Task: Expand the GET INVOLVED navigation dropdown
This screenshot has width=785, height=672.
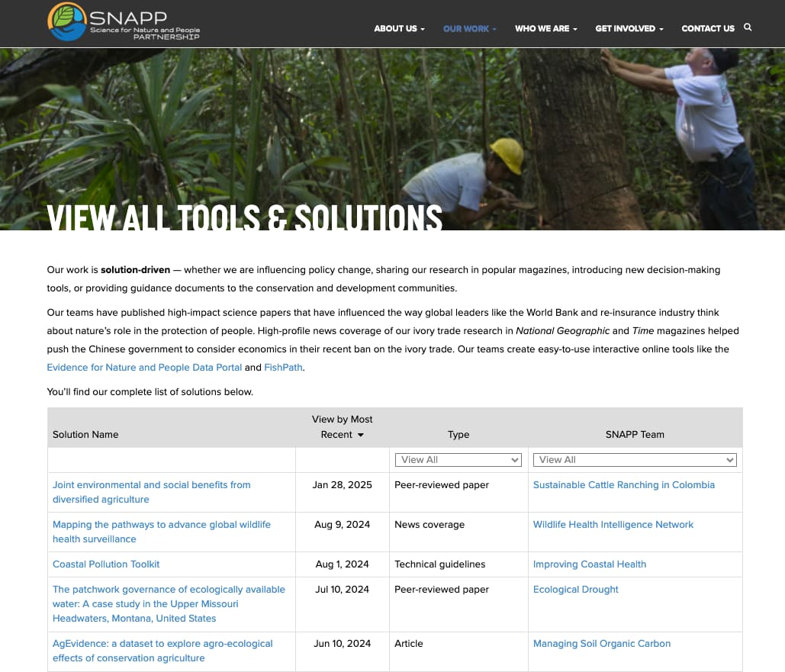Action: click(629, 28)
